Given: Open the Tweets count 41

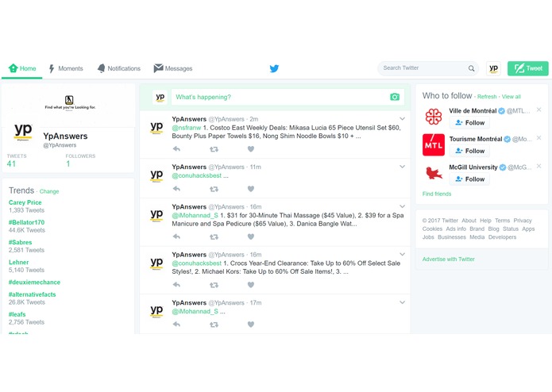Looking at the screenshot, I should coord(11,163).
